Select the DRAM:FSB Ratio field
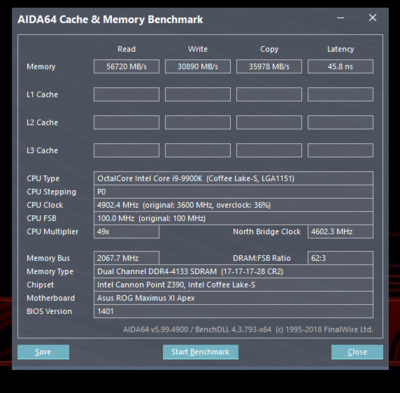Viewport: 400px width, 393px height. pyautogui.click(x=340, y=258)
